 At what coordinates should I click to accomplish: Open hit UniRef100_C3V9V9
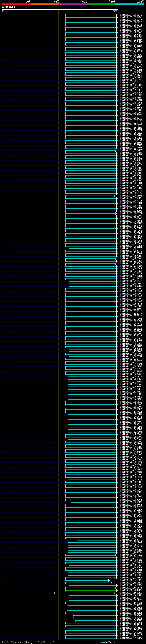(131, 186)
